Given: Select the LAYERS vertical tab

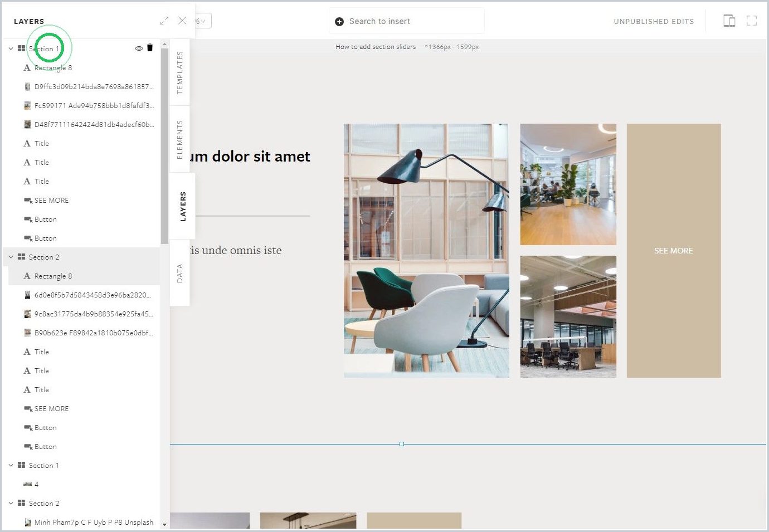Looking at the screenshot, I should pos(182,206).
